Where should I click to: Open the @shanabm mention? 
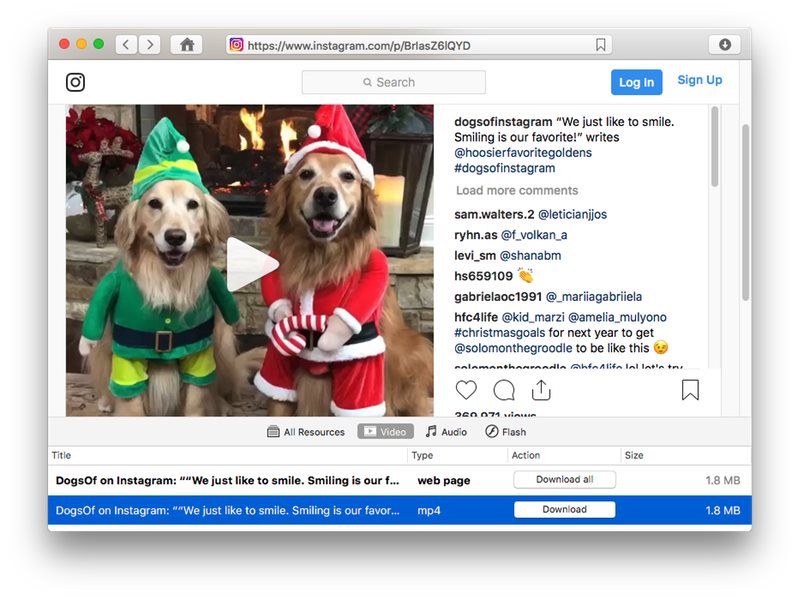click(x=530, y=255)
